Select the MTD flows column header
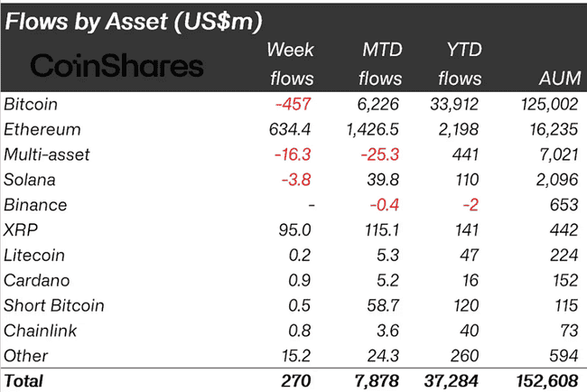Viewport: 587px width, 392px height. 381,64
